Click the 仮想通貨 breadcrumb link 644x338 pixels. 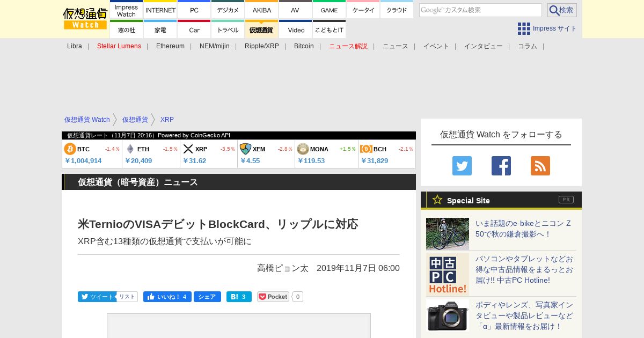pyautogui.click(x=135, y=120)
